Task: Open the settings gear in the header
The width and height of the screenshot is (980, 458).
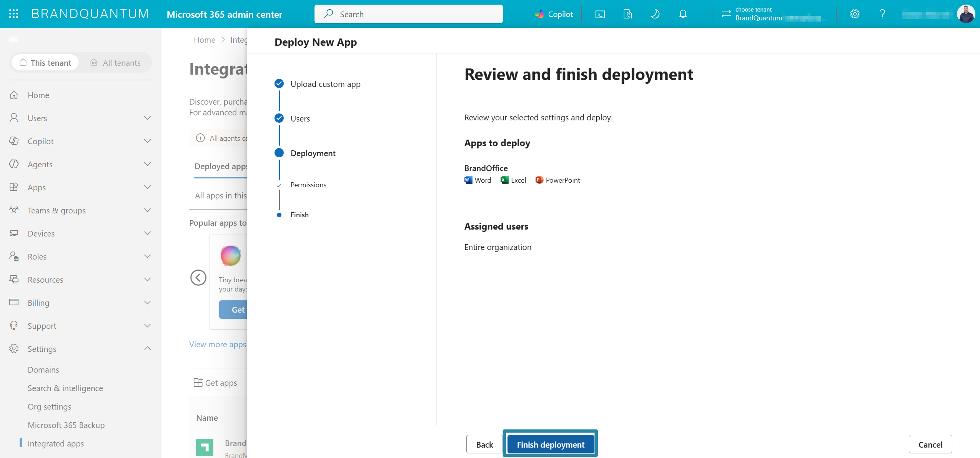Action: point(855,14)
